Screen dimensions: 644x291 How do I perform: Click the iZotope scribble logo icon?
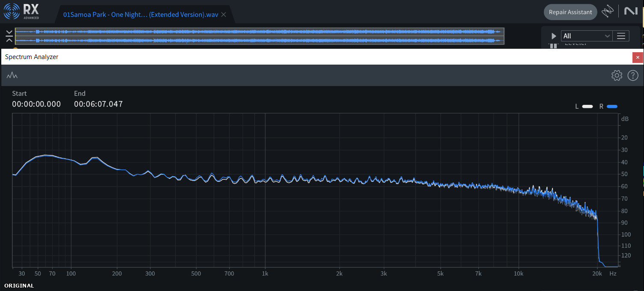click(608, 12)
